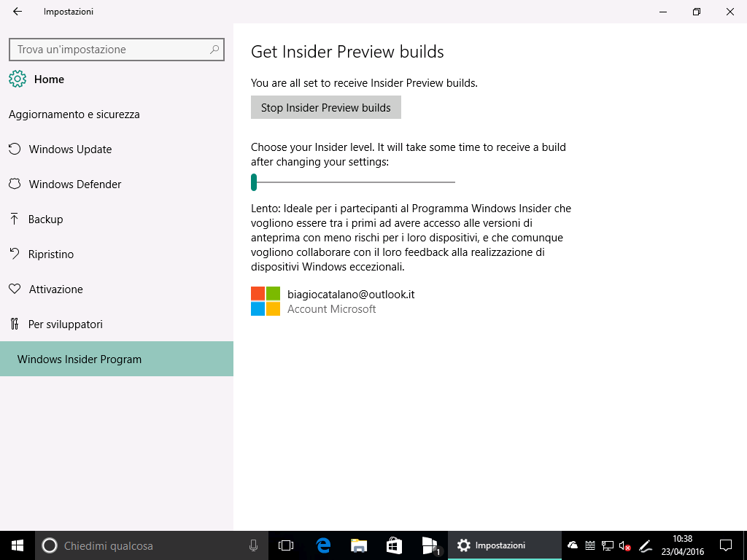747x560 pixels.
Task: Click the Get Insider Preview builds heading
Action: click(347, 52)
